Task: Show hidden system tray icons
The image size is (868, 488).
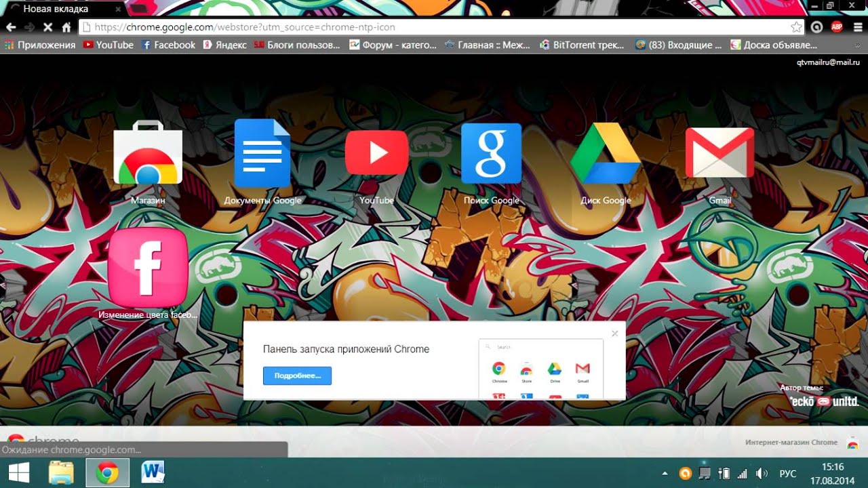Action: coord(665,473)
